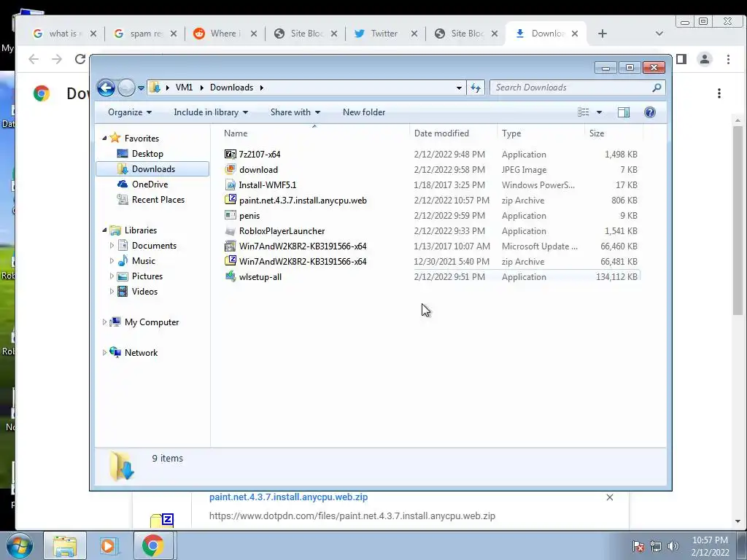This screenshot has height=560, width=747.
Task: Toggle the Chrome side panel icon
Action: click(x=681, y=59)
